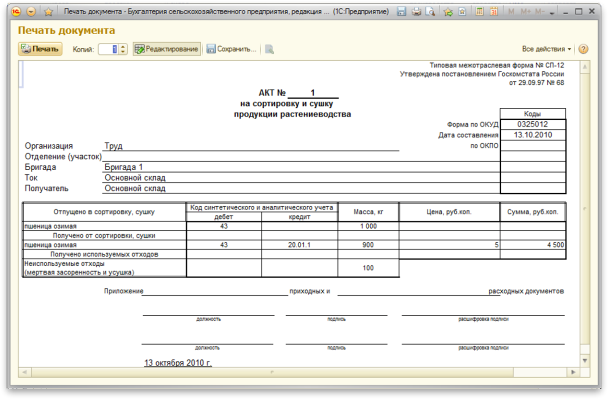Open the Все действия dropdown
The width and height of the screenshot is (608, 399).
546,49
